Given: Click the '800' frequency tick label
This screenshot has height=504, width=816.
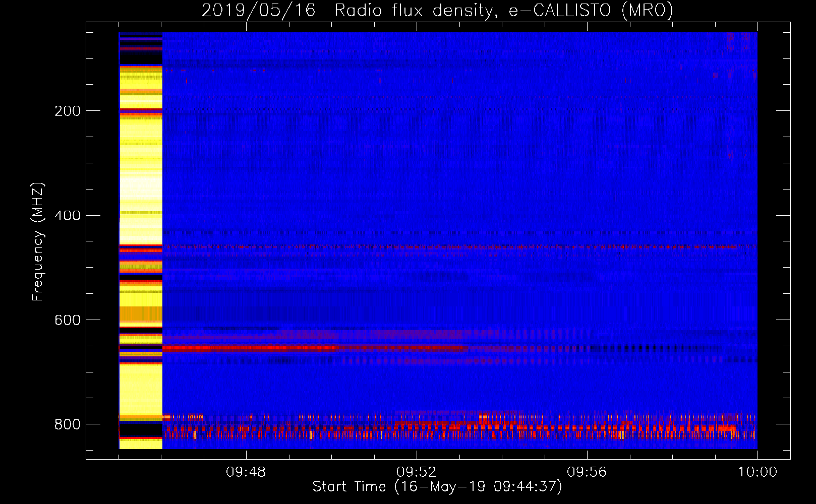Looking at the screenshot, I should [68, 424].
